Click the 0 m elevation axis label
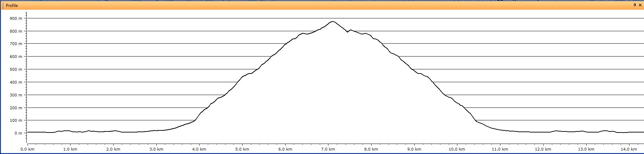This screenshot has height=154, width=644. click(18, 133)
